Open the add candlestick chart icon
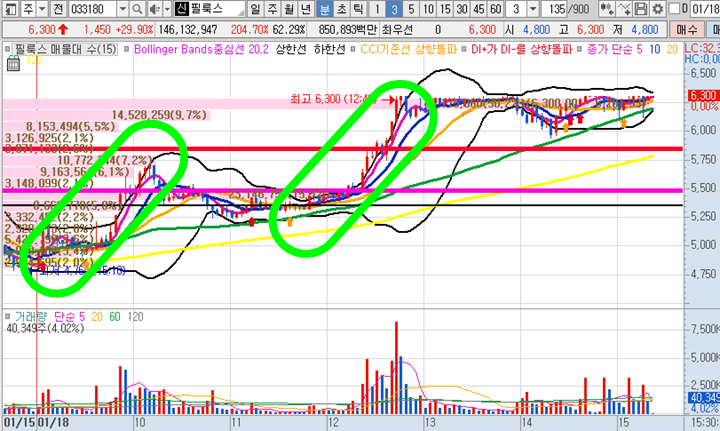720x431 pixels. click(x=607, y=9)
